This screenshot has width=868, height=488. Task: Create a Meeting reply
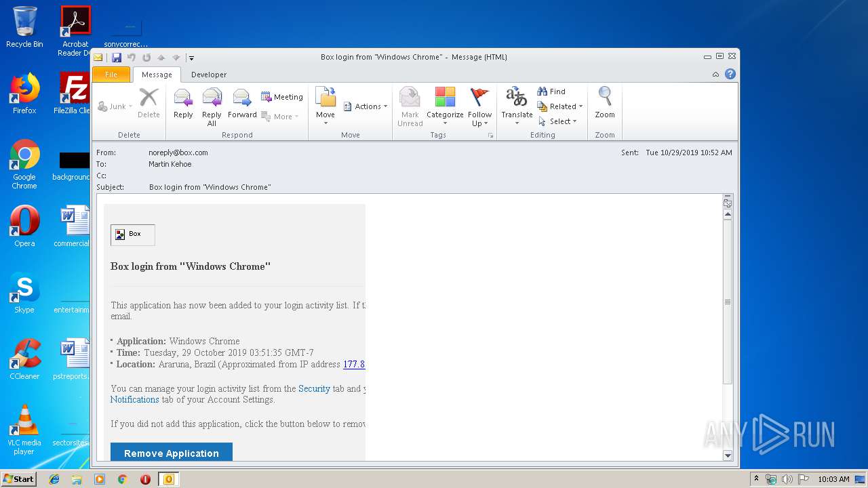point(282,97)
